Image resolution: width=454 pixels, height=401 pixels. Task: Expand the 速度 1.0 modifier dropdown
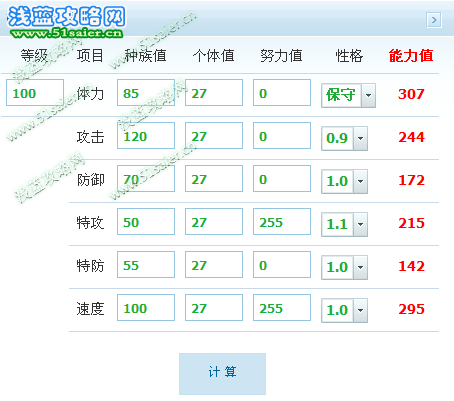coord(344,310)
